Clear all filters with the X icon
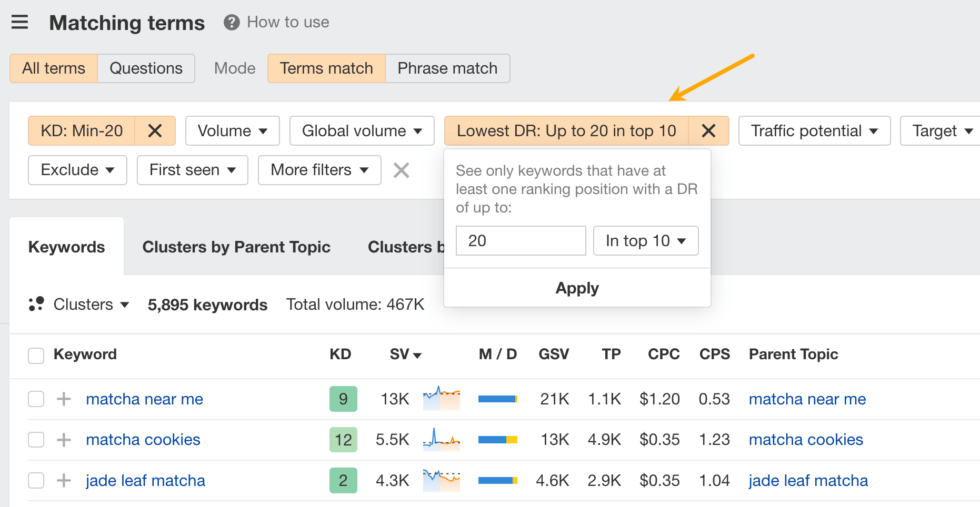 point(401,170)
